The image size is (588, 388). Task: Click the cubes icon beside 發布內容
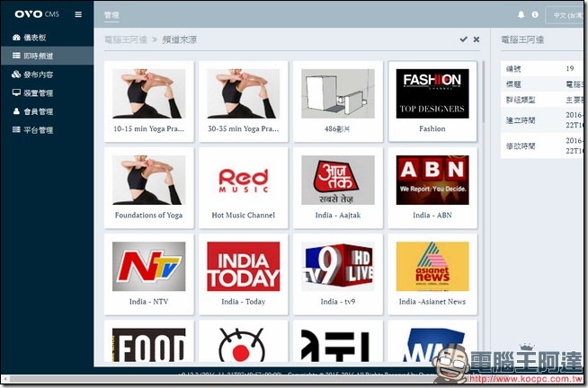point(16,74)
